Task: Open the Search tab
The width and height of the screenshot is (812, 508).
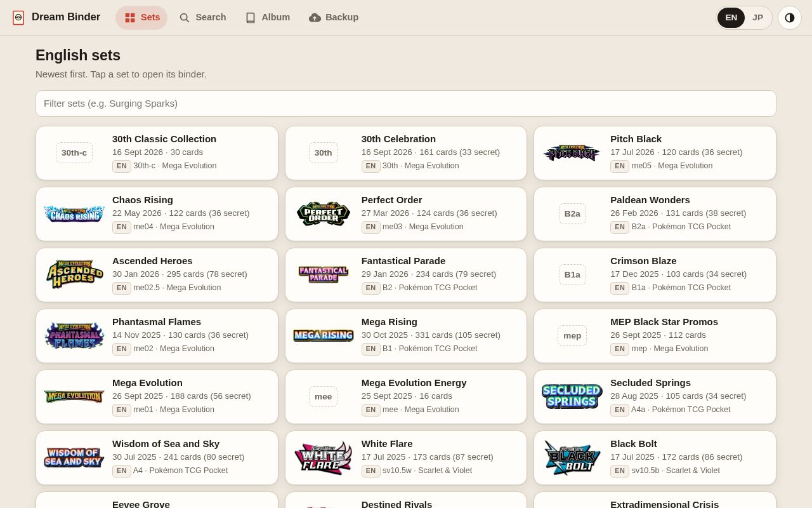Action: tap(202, 18)
